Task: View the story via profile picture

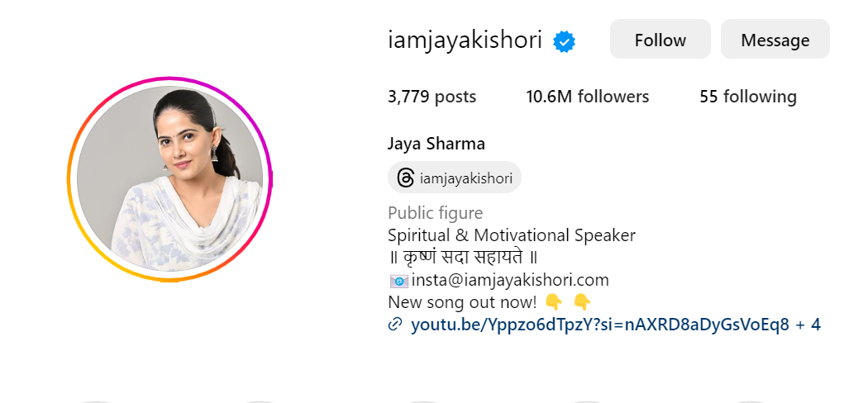Action: pyautogui.click(x=170, y=179)
